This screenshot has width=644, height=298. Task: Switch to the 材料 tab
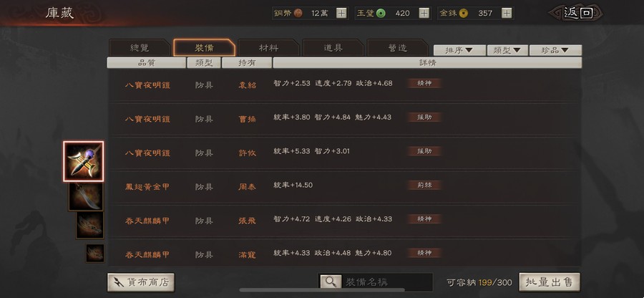point(268,48)
